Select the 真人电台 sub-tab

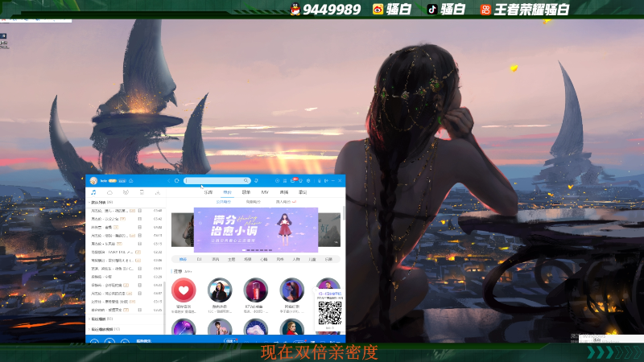point(283,202)
